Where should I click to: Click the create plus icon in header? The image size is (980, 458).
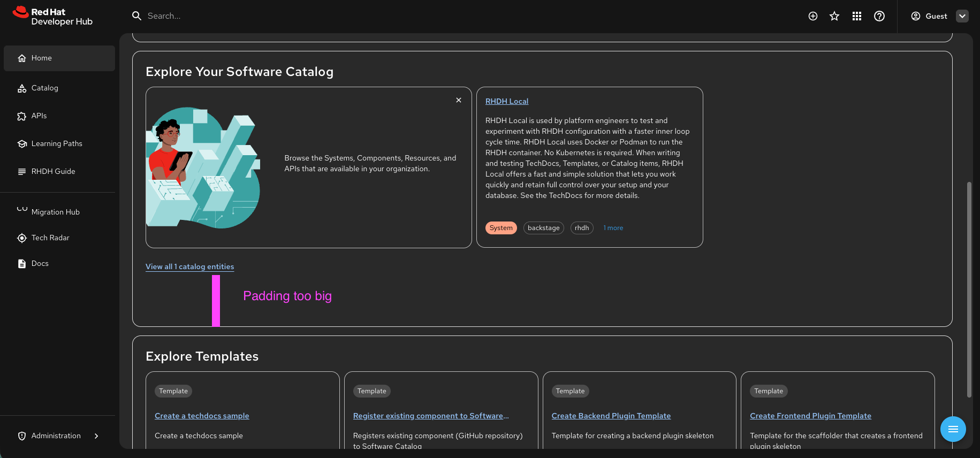[812, 16]
